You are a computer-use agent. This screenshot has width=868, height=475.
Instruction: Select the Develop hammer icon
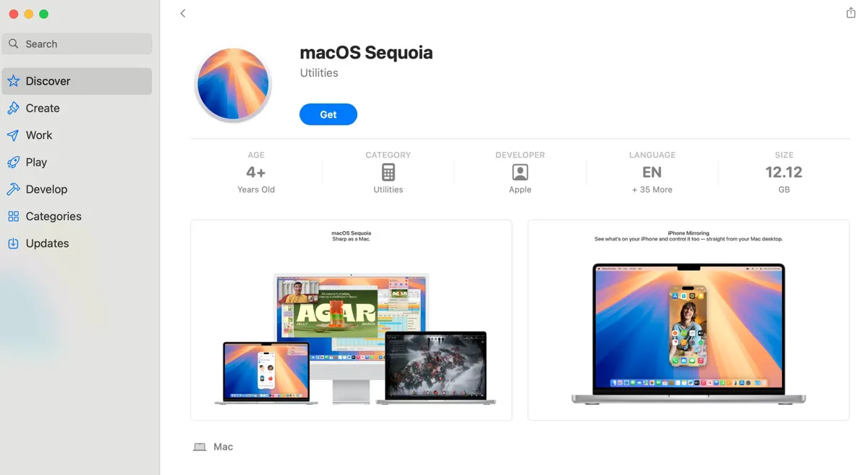(13, 189)
